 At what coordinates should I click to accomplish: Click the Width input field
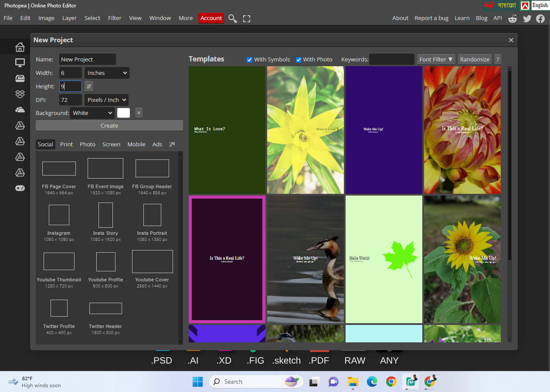point(71,73)
